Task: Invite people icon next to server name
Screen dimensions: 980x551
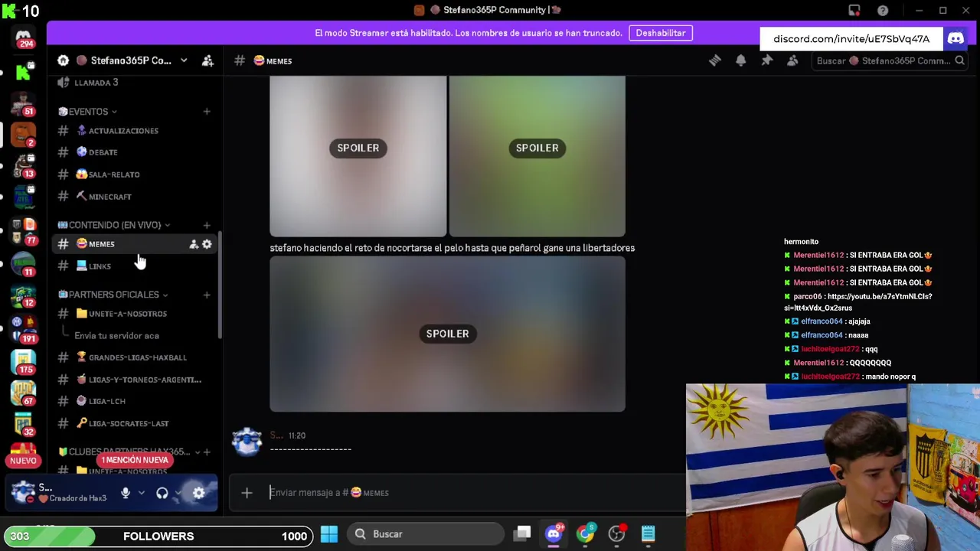Action: 207,60
